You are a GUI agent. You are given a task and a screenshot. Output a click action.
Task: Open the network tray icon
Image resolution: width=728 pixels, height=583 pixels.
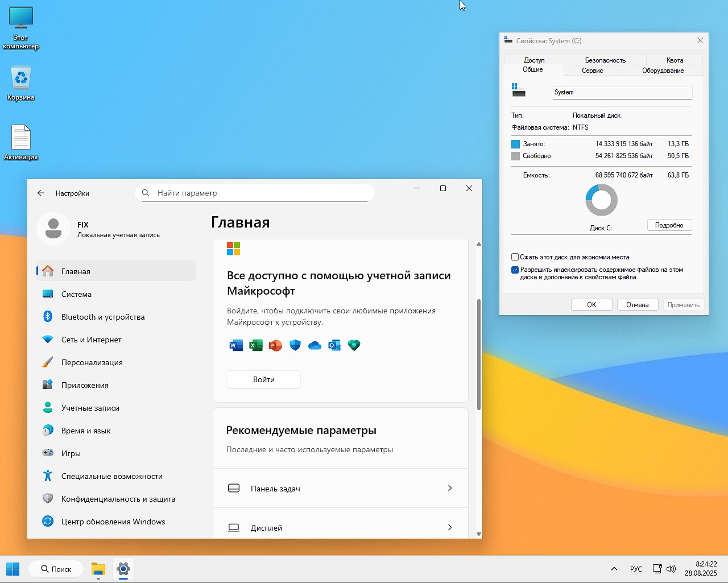pos(657,569)
